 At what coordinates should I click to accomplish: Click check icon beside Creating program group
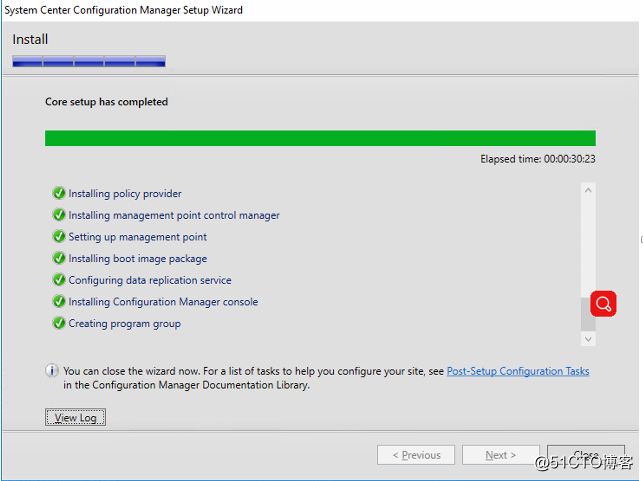click(59, 323)
